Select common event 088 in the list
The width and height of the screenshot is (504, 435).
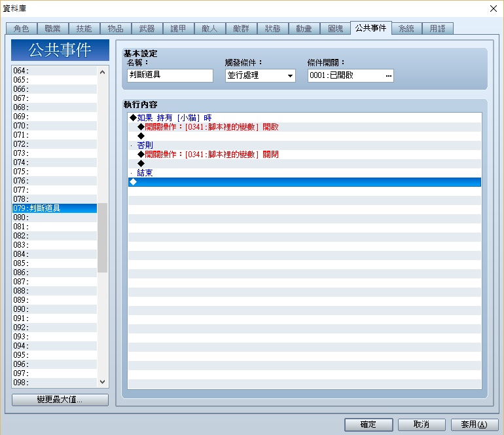(54, 290)
